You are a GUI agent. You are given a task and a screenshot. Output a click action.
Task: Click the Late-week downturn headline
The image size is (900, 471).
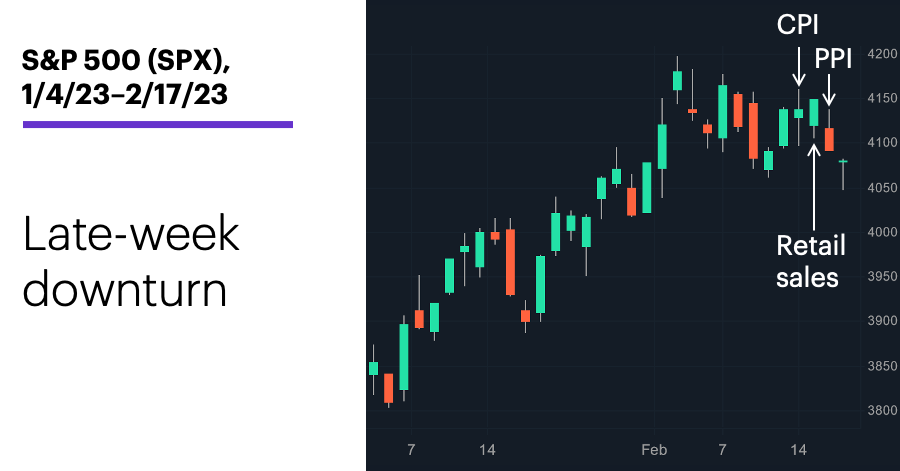coord(131,261)
